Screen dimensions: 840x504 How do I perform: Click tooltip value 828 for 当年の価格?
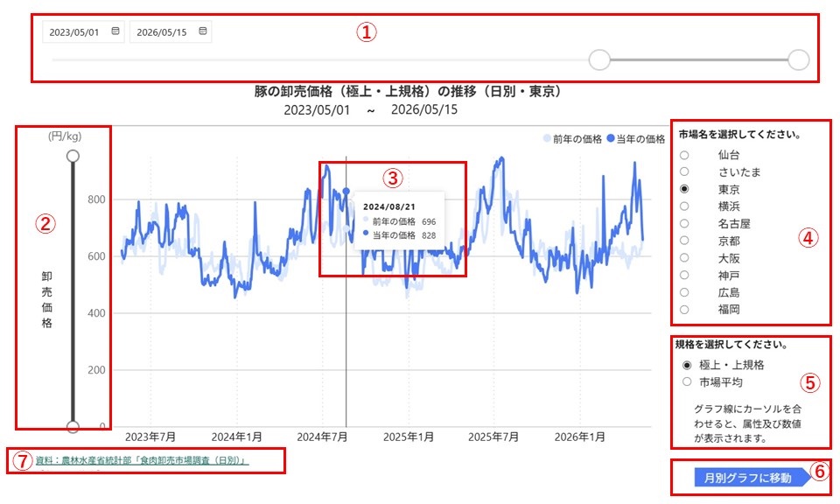click(429, 235)
